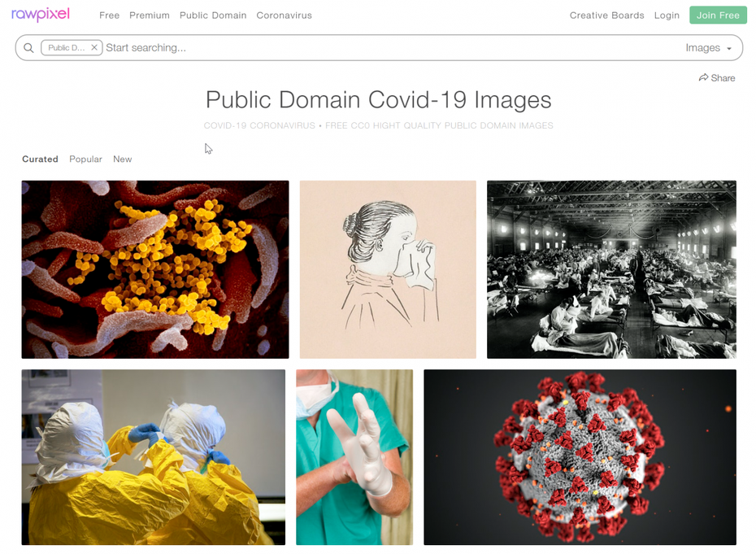Image resolution: width=756 pixels, height=554 pixels.
Task: Open the Public Domain navigation link
Action: pyautogui.click(x=213, y=15)
